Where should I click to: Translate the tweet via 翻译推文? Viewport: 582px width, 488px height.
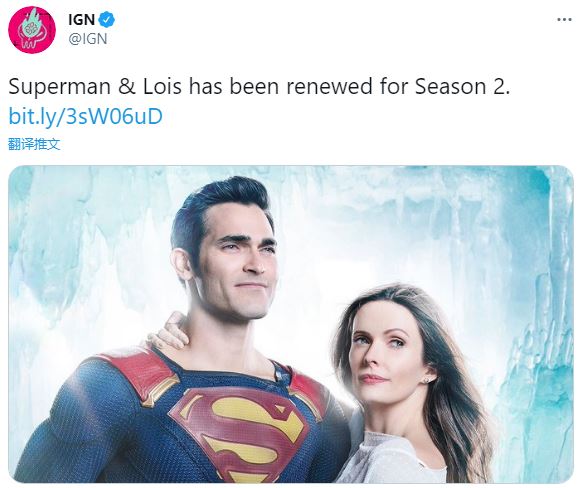click(x=34, y=144)
